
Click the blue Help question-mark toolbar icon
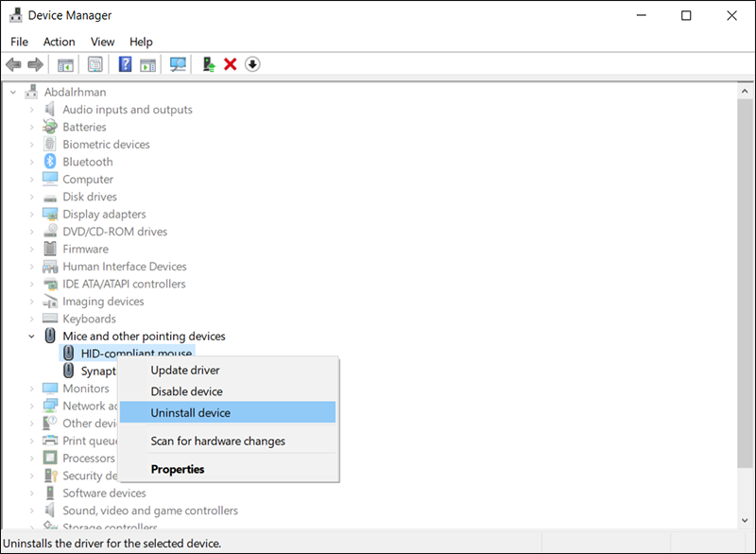click(126, 64)
